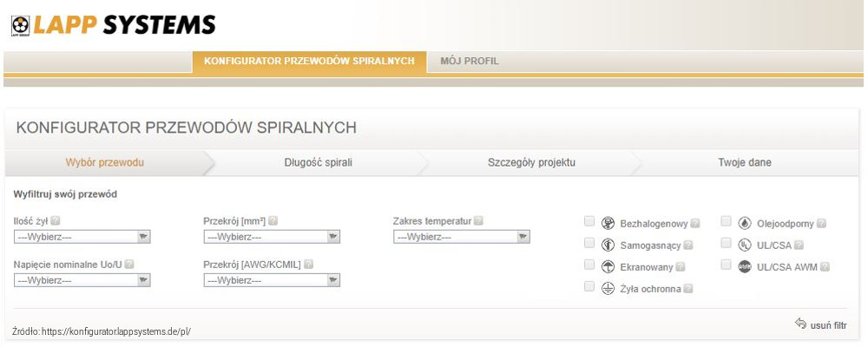Click help icon next to Przekrój [AWG/KCMIL]
868x347 pixels.
click(308, 264)
